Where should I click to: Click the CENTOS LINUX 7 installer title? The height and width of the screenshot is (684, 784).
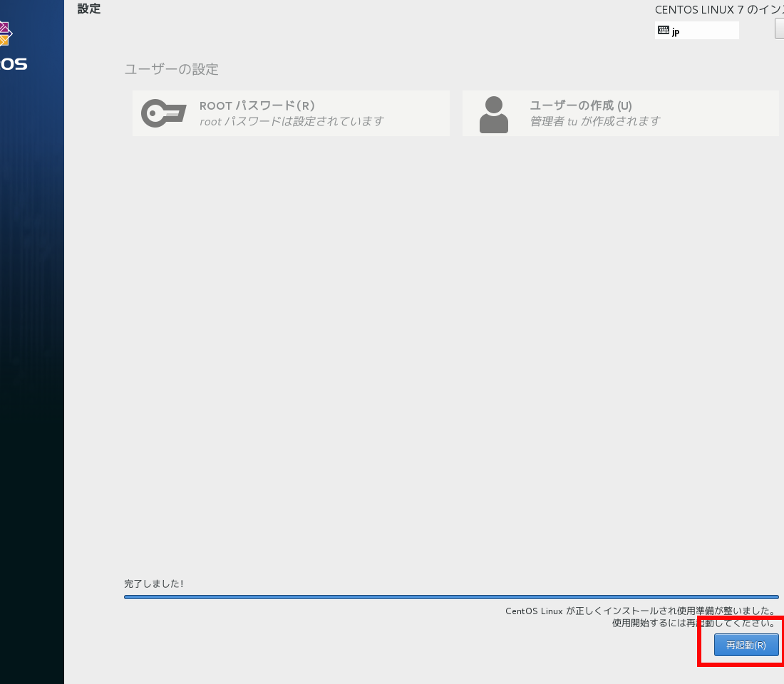coord(718,10)
